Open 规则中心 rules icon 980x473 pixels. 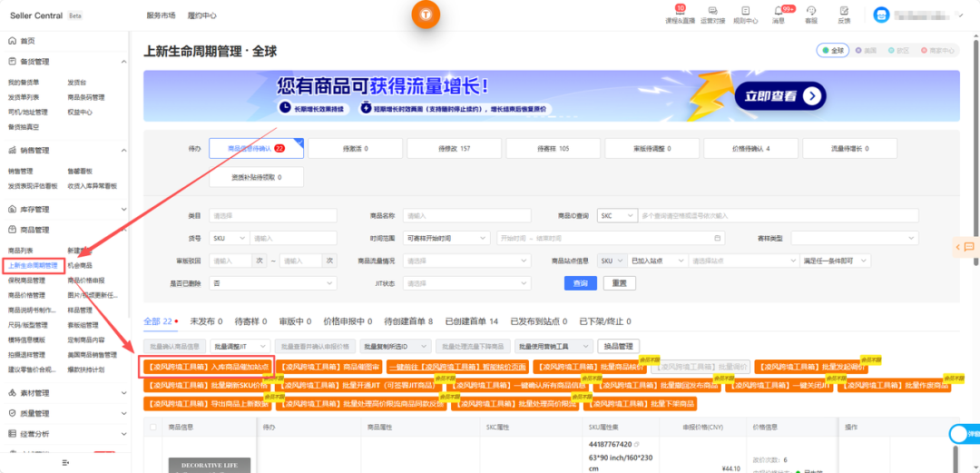[x=745, y=11]
